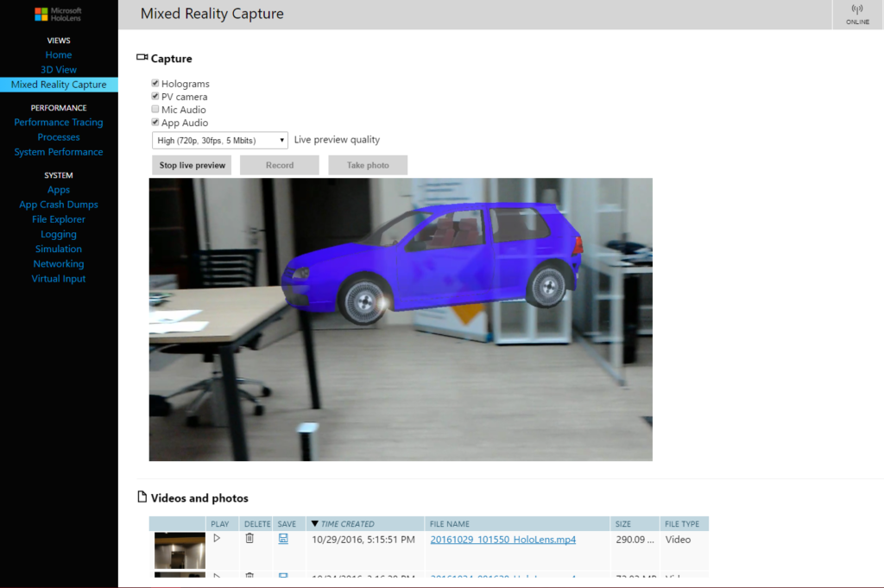The height and width of the screenshot is (588, 884).
Task: Open Performance Tracing page
Action: 59,123
